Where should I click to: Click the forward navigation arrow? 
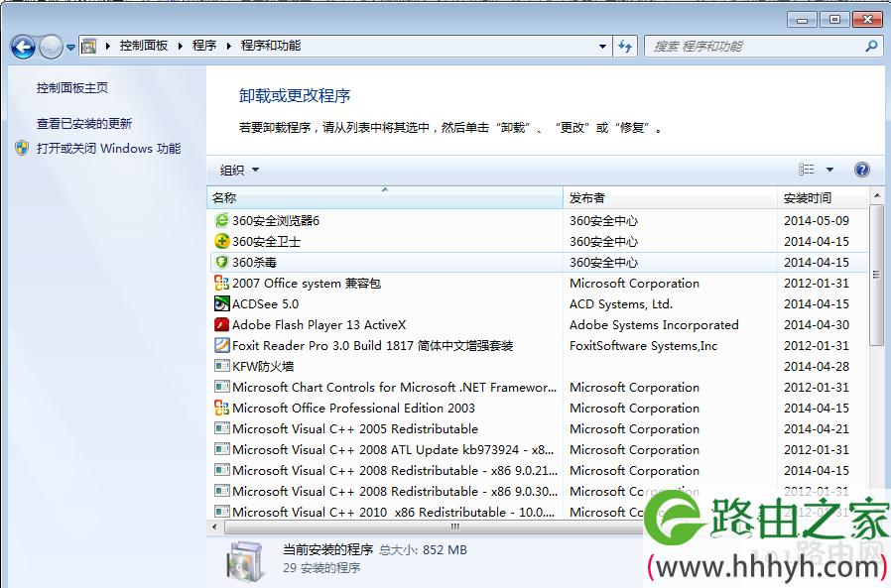pos(51,48)
